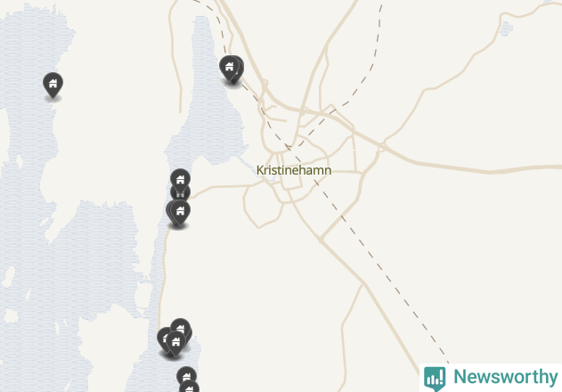Viewport: 562px width, 392px height.
Task: Click the highway junction east of Kristinehamn
Action: tap(382, 146)
